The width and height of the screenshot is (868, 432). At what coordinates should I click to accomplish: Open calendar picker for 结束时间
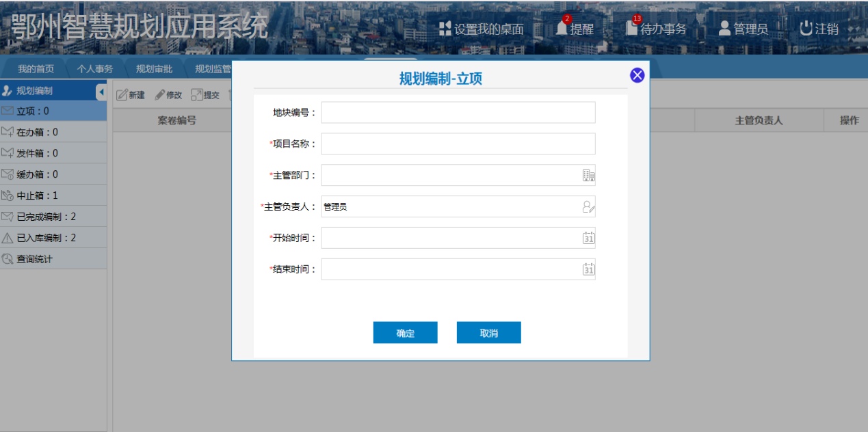click(x=588, y=270)
